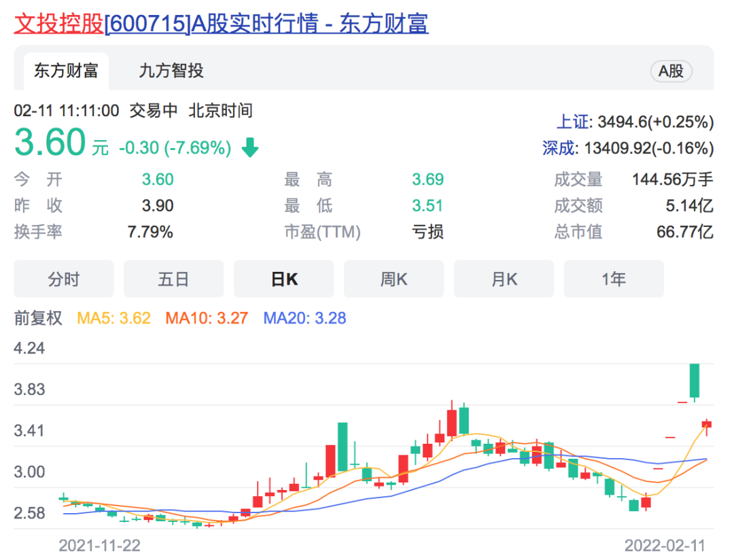The height and width of the screenshot is (560, 734).
Task: Click the MA5 indicator label
Action: click(x=113, y=318)
